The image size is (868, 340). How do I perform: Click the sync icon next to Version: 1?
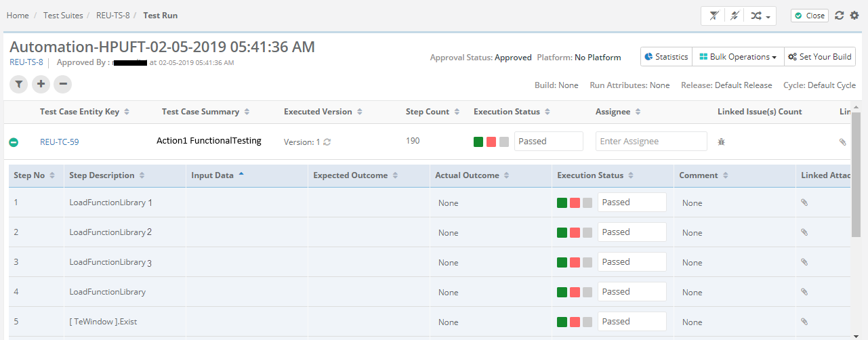(x=327, y=142)
